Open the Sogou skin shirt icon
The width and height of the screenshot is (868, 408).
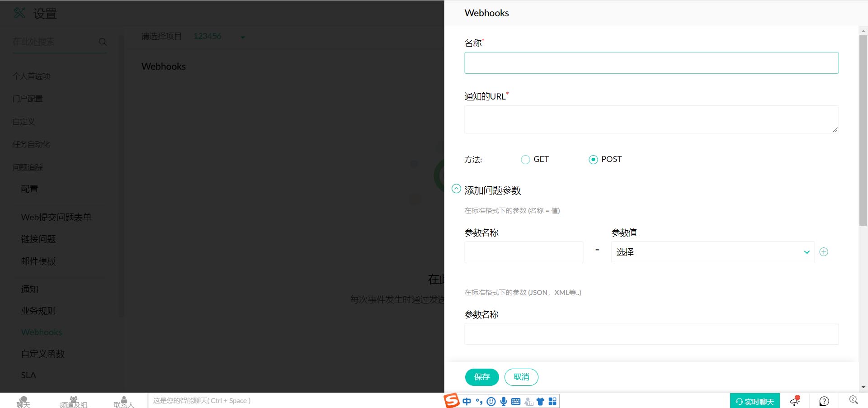coord(540,401)
